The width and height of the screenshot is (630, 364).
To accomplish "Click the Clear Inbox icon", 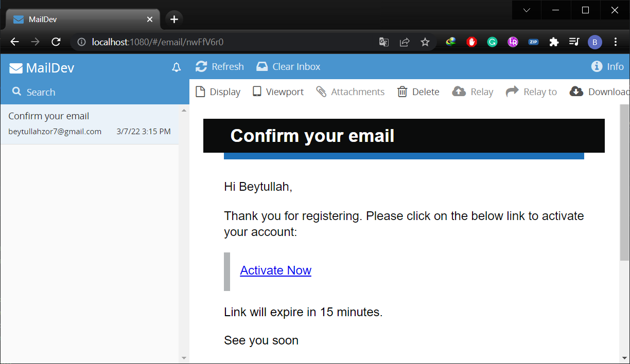I will click(262, 66).
